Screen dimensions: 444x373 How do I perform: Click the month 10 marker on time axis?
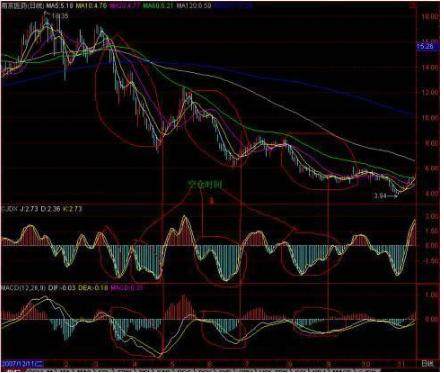[366, 364]
